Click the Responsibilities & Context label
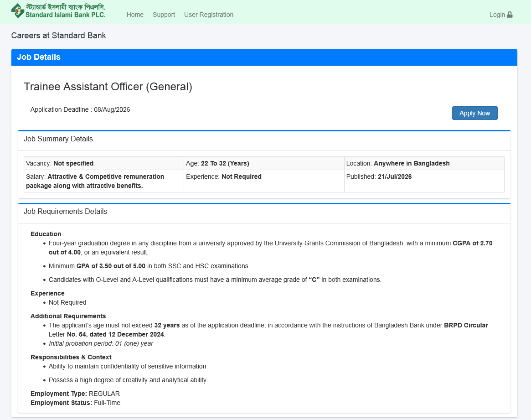Viewport: 531px width, 420px height. point(71,357)
